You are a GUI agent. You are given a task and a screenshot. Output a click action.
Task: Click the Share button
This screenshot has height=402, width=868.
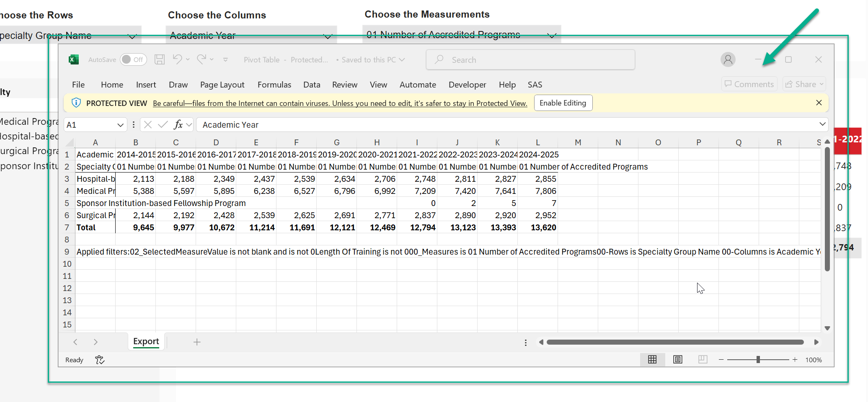pyautogui.click(x=804, y=84)
